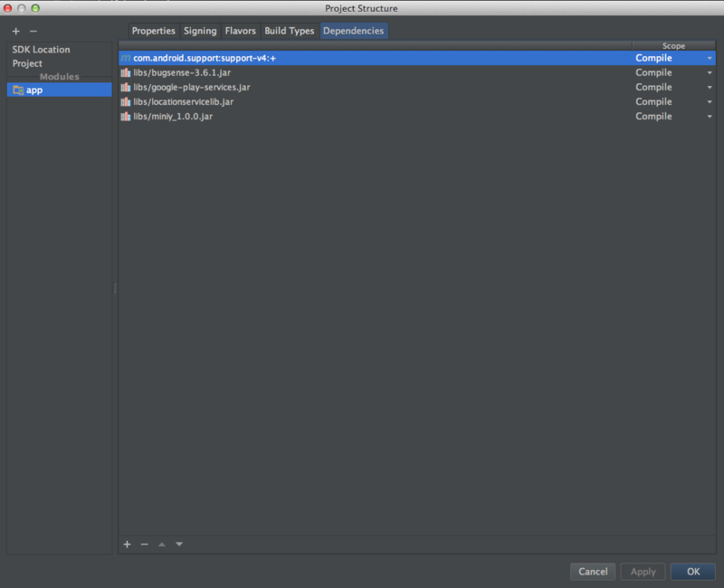Open the Compile scope dropdown for libs/miniy_1.0.0.jar
The image size is (724, 588).
tap(711, 116)
